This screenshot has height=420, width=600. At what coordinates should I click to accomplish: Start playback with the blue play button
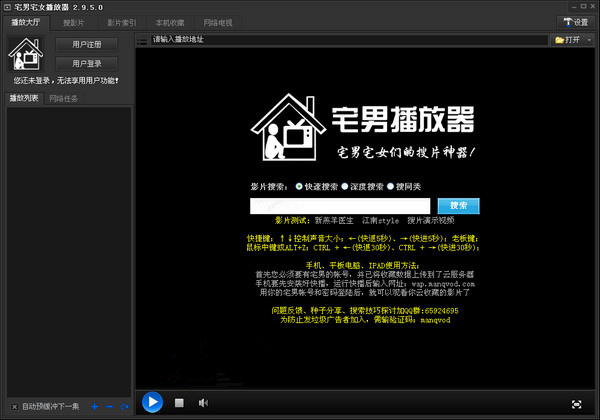[x=152, y=402]
